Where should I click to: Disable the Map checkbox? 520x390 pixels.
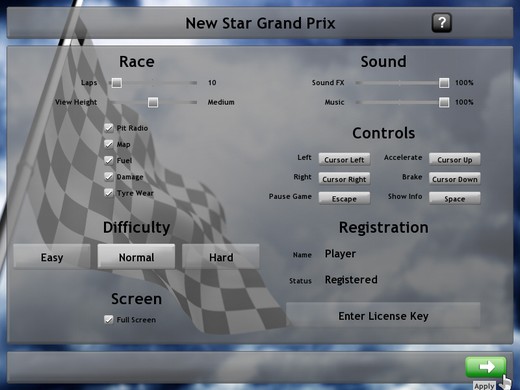(109, 144)
